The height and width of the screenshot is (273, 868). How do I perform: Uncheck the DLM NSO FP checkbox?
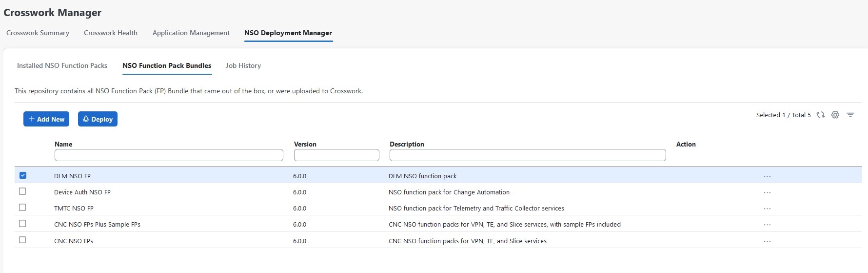[x=23, y=175]
